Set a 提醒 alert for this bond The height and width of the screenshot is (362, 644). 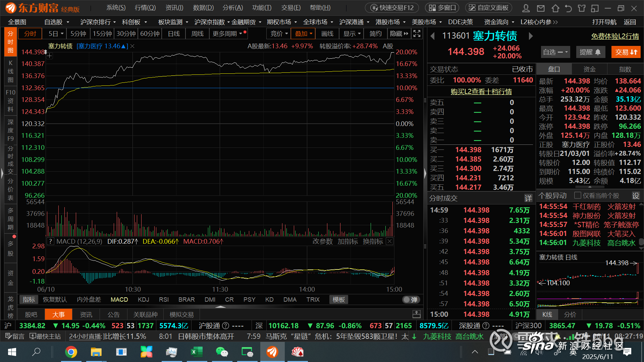[x=590, y=52]
